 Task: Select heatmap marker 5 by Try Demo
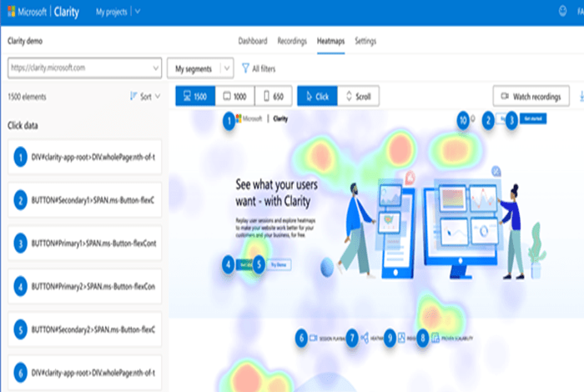click(259, 264)
